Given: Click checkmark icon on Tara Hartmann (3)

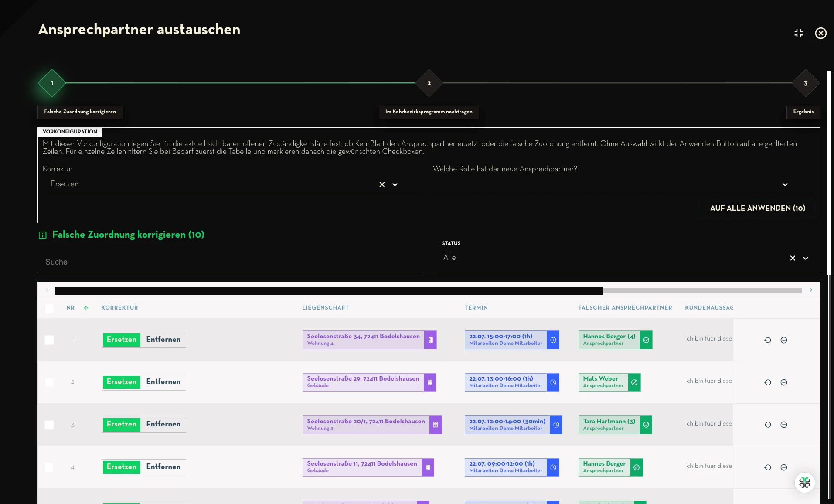Looking at the screenshot, I should [x=646, y=425].
